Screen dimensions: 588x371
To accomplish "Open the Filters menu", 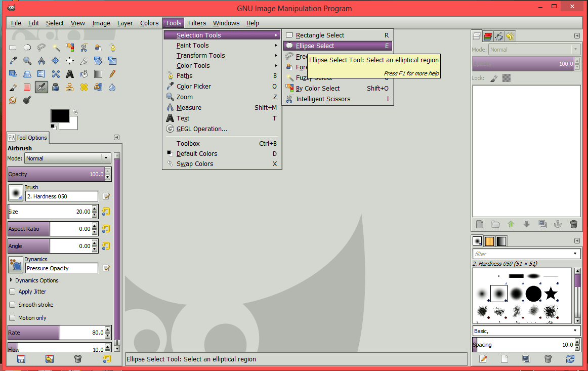I will [197, 23].
